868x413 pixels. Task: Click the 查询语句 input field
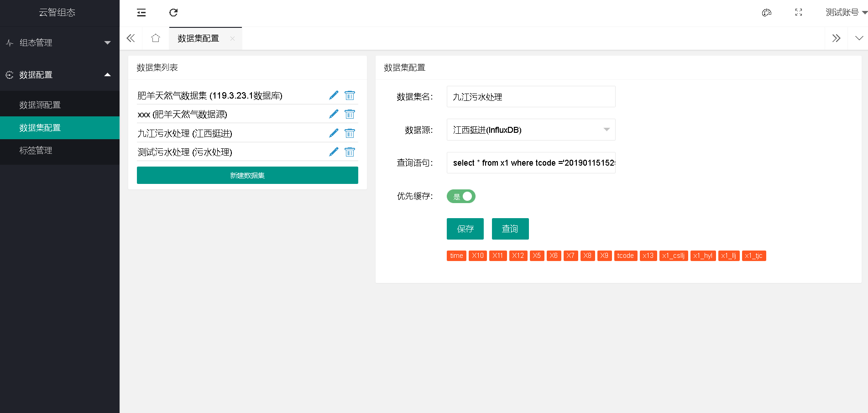click(x=531, y=163)
